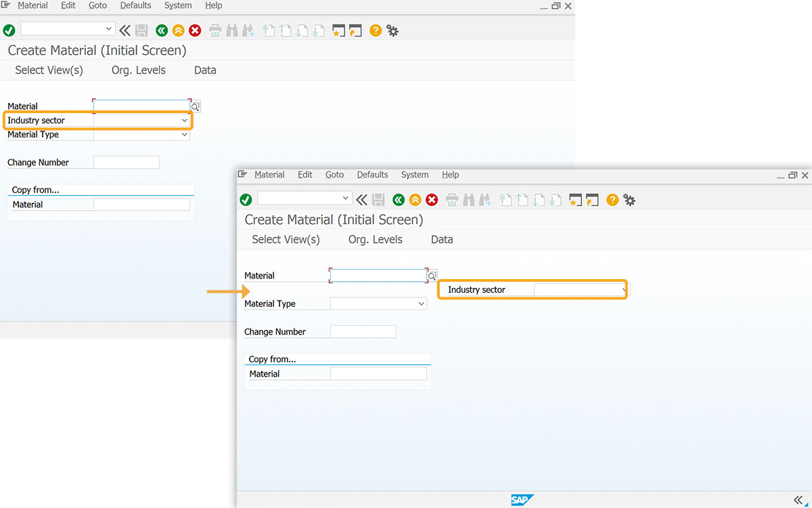Click Generate Shortcut icon in front window
Image resolution: width=812 pixels, height=508 pixels.
[593, 200]
